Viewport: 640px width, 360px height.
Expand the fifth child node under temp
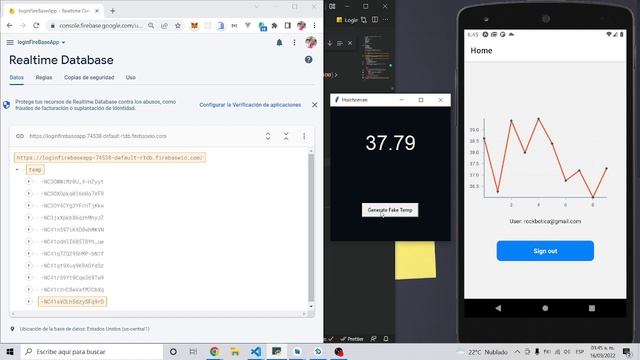click(x=29, y=229)
